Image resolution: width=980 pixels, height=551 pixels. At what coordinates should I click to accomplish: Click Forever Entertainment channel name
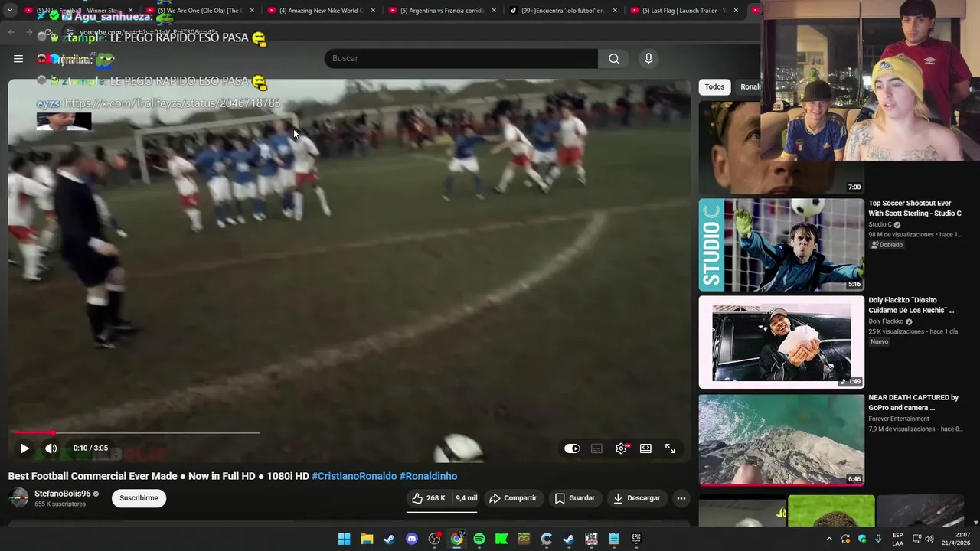click(x=899, y=419)
